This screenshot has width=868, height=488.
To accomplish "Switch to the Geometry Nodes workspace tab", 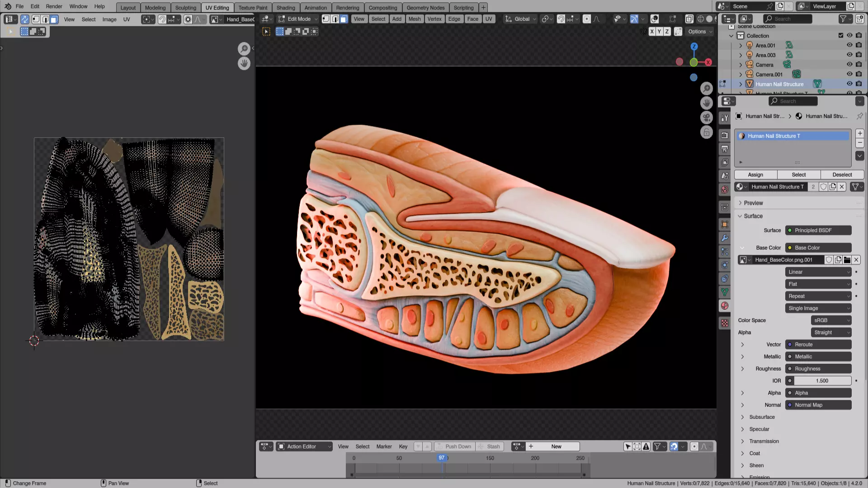I will (x=425, y=8).
